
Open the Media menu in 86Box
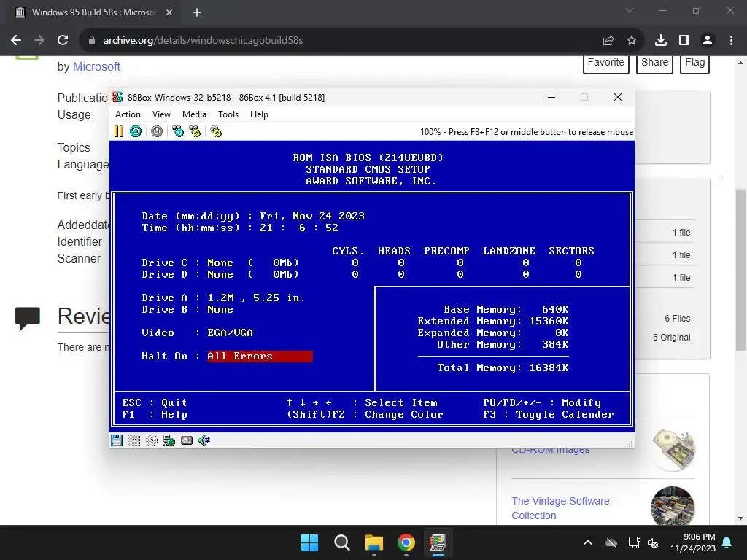194,114
